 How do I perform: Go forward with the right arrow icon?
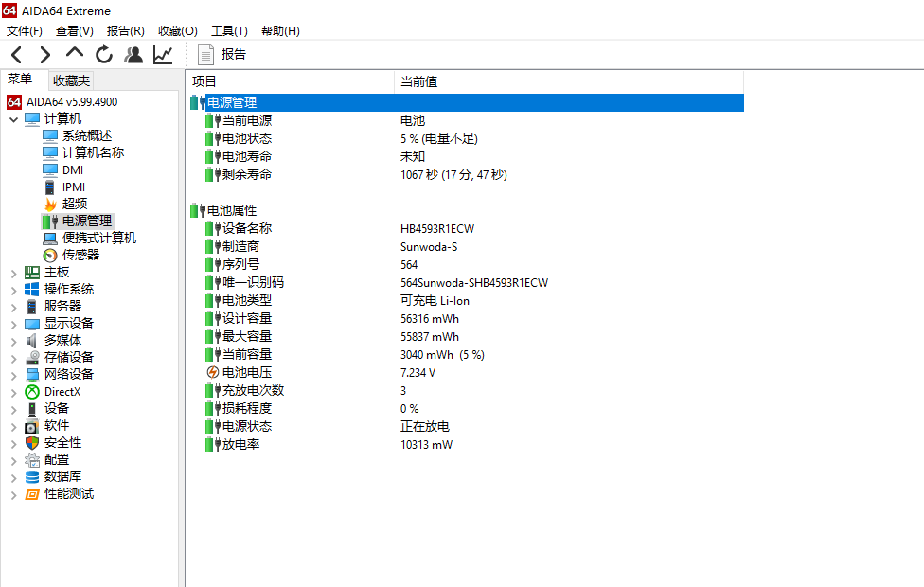[44, 55]
